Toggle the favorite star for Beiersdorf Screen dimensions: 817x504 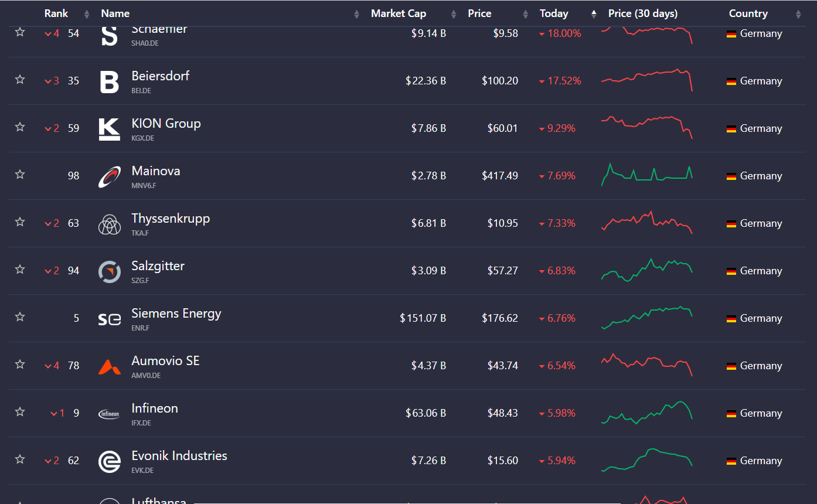tap(20, 79)
